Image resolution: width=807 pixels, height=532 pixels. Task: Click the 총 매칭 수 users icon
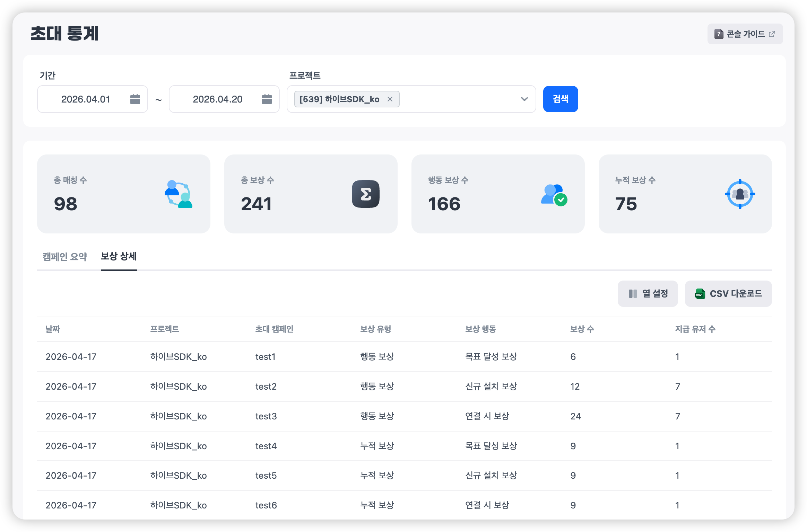click(x=178, y=194)
